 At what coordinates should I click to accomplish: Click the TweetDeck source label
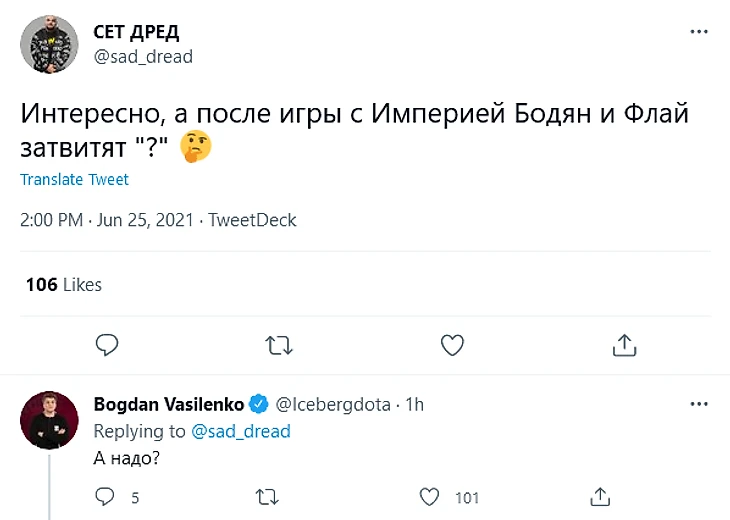click(x=252, y=220)
